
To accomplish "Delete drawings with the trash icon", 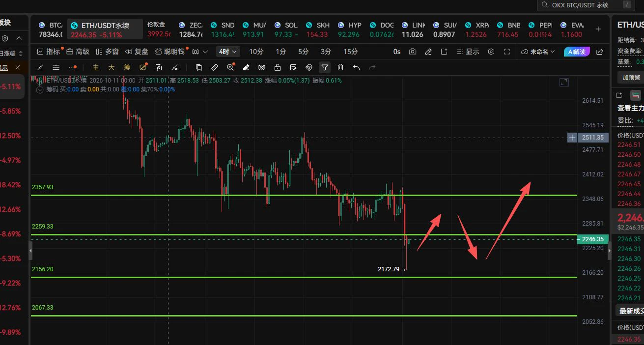I will click(x=340, y=67).
